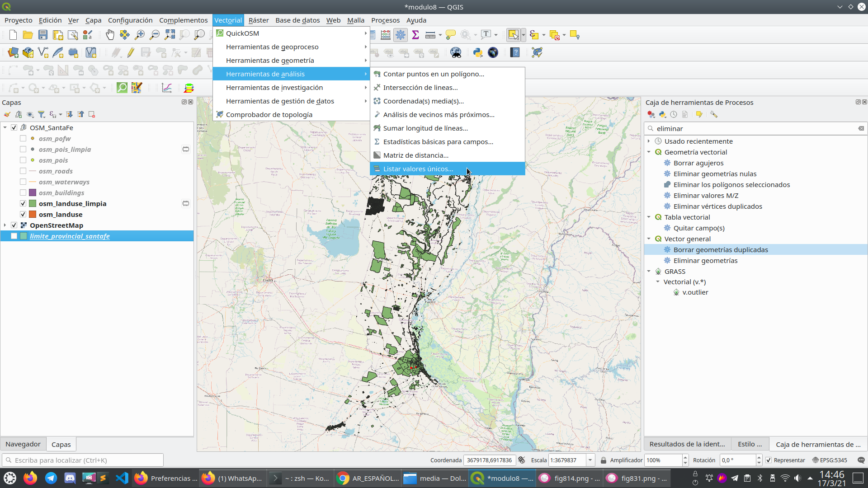Toggle visibility of osm_roads layer
This screenshot has height=488, width=868.
point(23,171)
